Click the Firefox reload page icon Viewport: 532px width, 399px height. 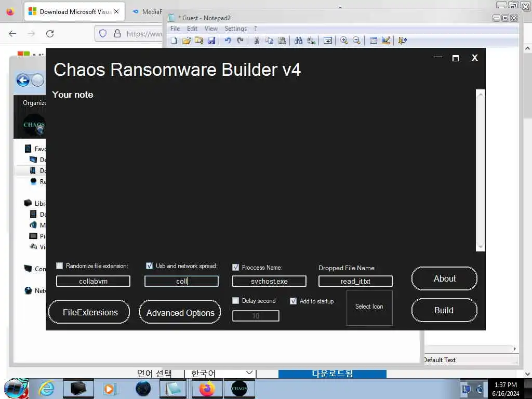(50, 34)
